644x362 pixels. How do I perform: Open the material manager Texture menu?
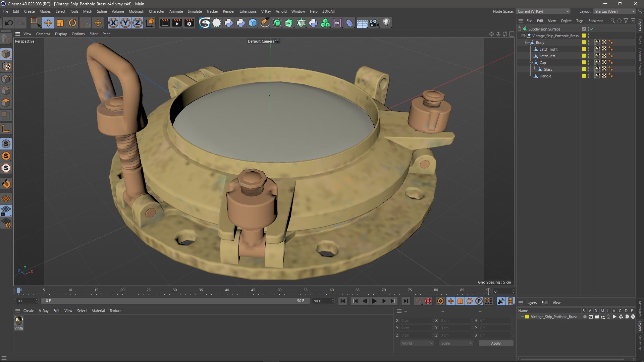[115, 311]
